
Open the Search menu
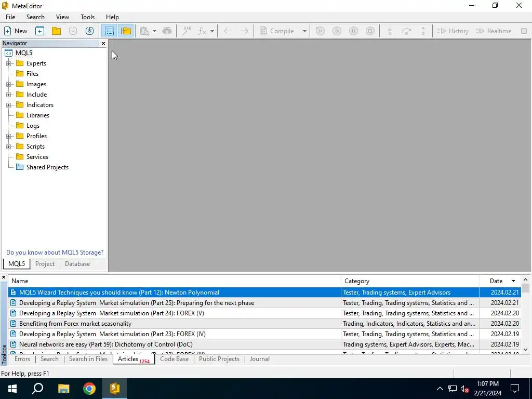[36, 17]
